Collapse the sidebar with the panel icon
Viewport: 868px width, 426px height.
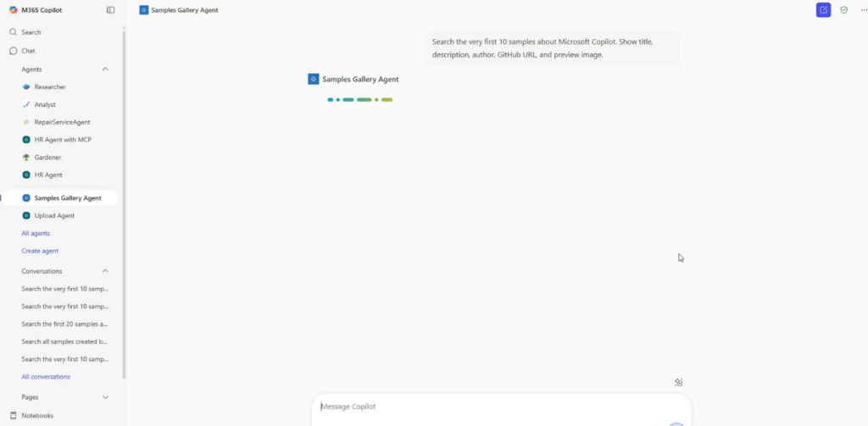tap(111, 10)
